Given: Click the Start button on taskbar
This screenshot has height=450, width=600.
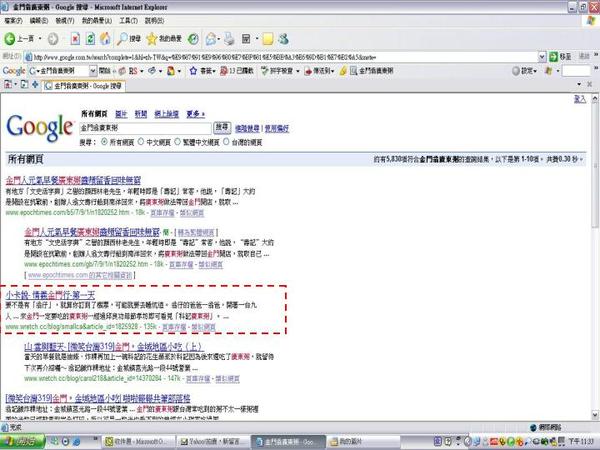Looking at the screenshot, I should tap(23, 442).
